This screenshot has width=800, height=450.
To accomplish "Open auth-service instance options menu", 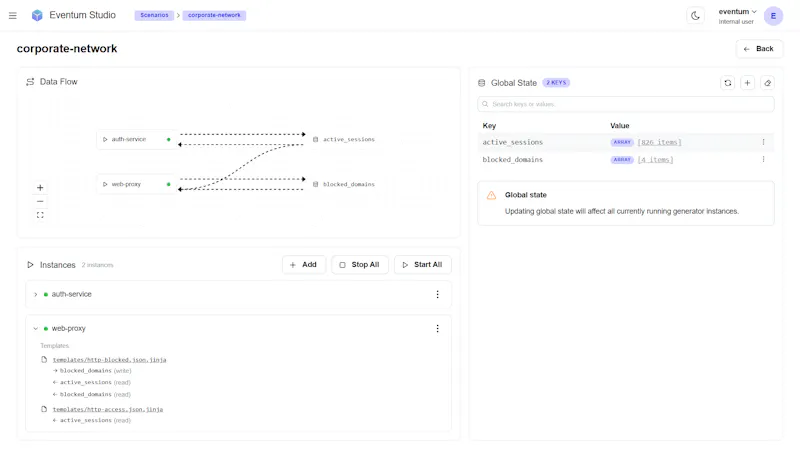I will 437,294.
